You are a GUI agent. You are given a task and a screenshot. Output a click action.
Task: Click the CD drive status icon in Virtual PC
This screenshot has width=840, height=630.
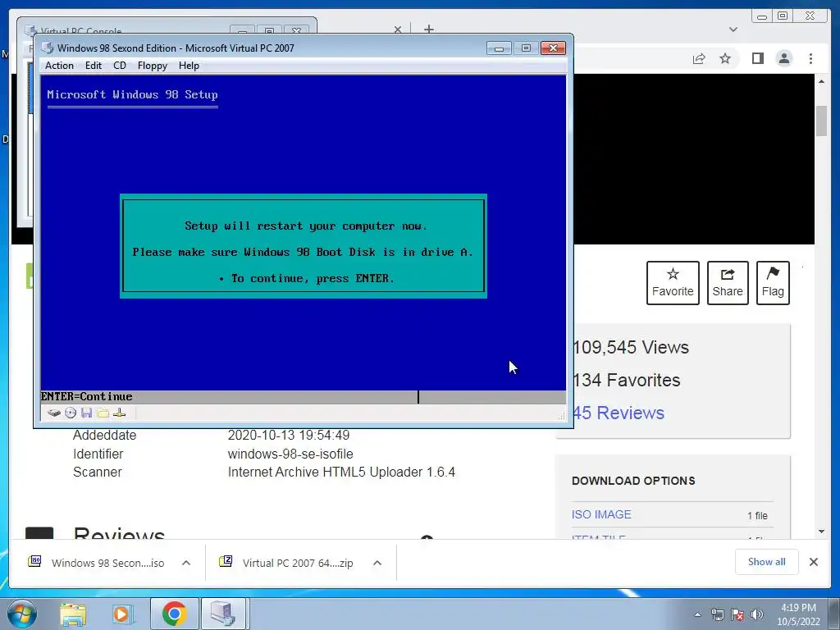pos(71,413)
